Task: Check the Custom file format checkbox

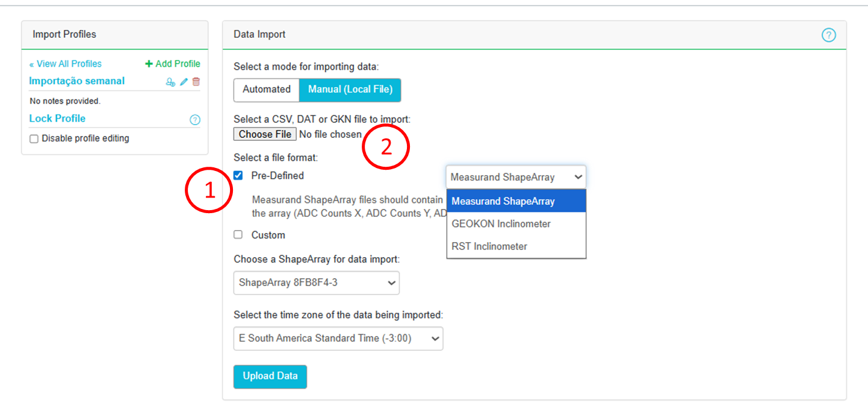Action: [238, 235]
